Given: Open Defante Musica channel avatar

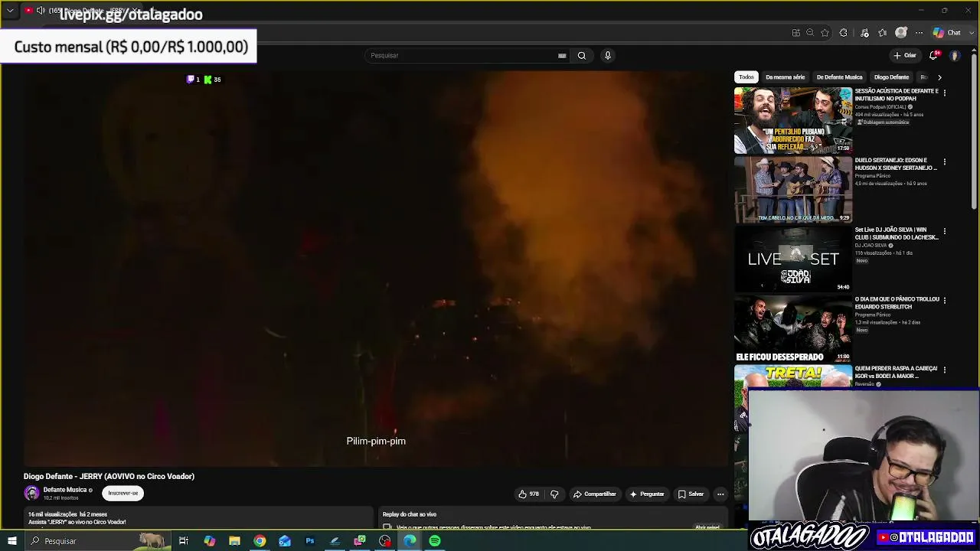Looking at the screenshot, I should 31,494.
